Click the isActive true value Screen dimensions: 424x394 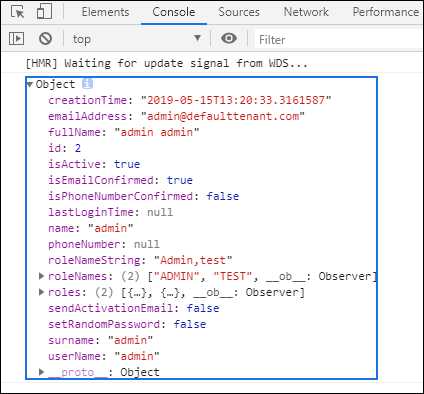click(127, 164)
